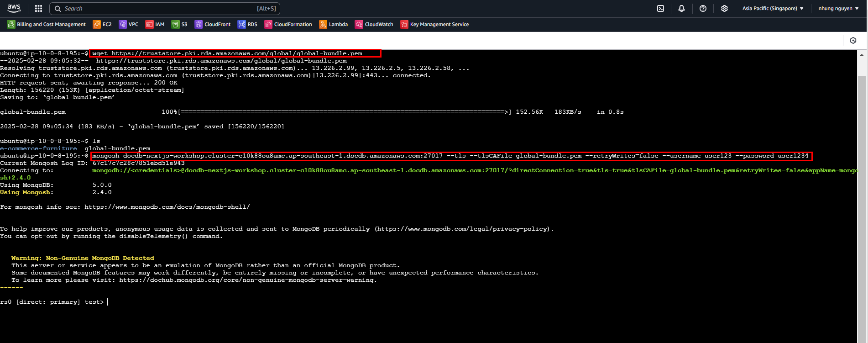
Task: Open the CloudFront service shortcut
Action: point(213,24)
